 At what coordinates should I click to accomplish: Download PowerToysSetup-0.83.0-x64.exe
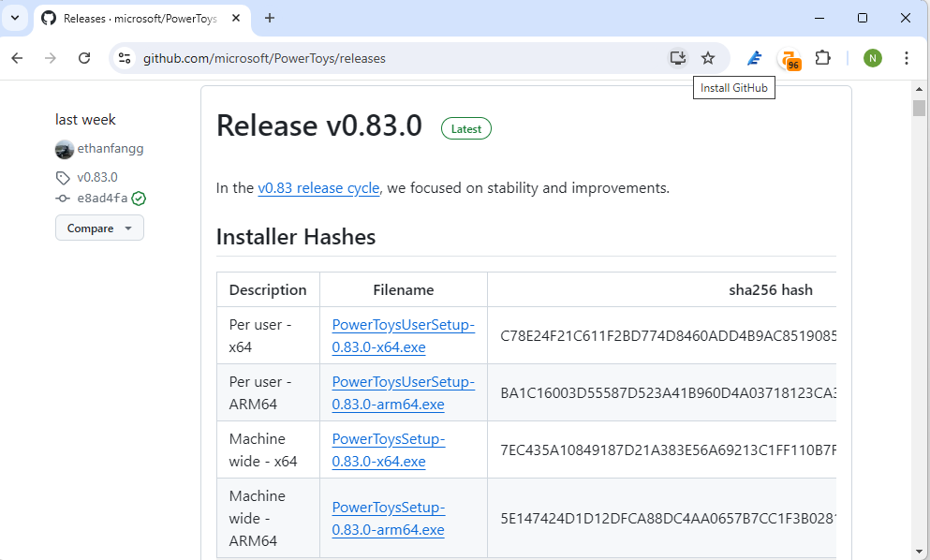click(x=389, y=449)
